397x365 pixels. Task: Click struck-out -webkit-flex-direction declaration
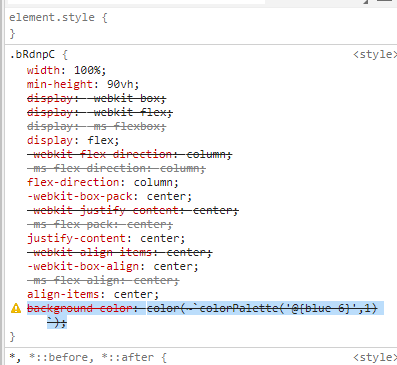[x=129, y=154]
